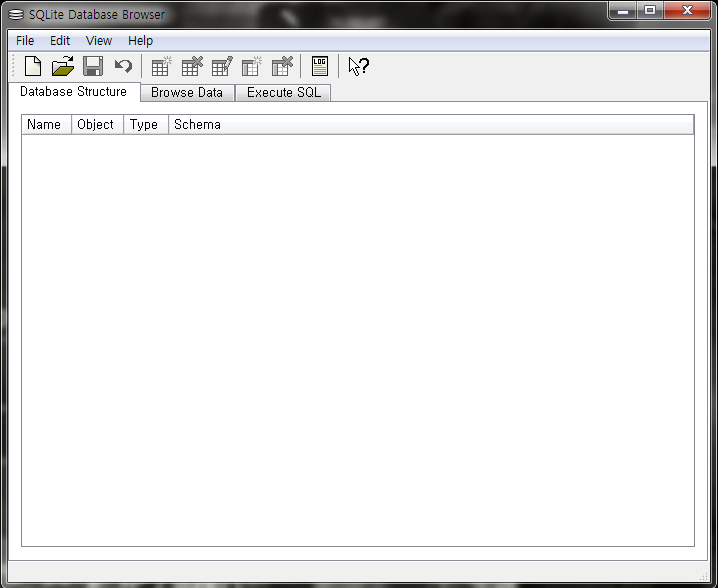Activate the What's This help cursor icon

point(358,66)
